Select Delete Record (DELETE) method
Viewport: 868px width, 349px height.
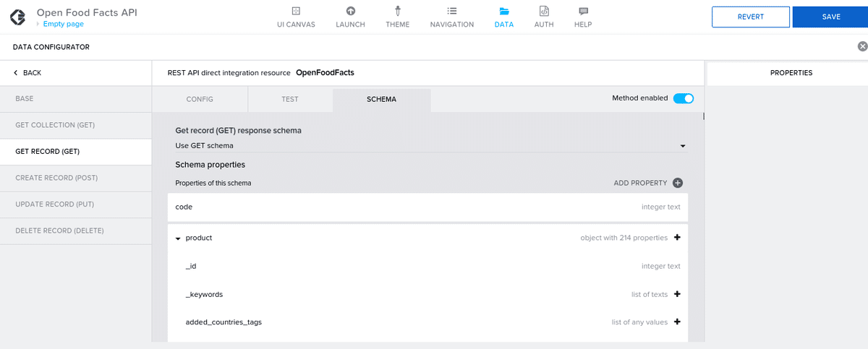coord(76,230)
